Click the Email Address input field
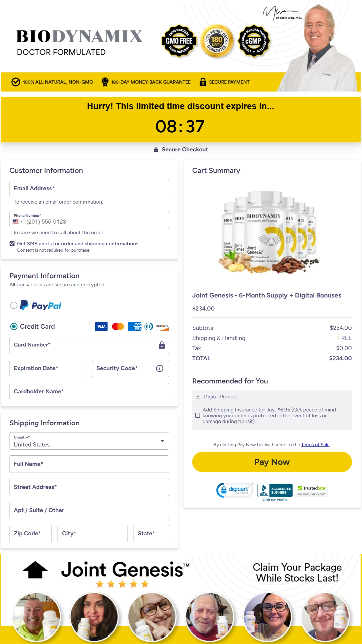The width and height of the screenshot is (362, 644). [89, 189]
